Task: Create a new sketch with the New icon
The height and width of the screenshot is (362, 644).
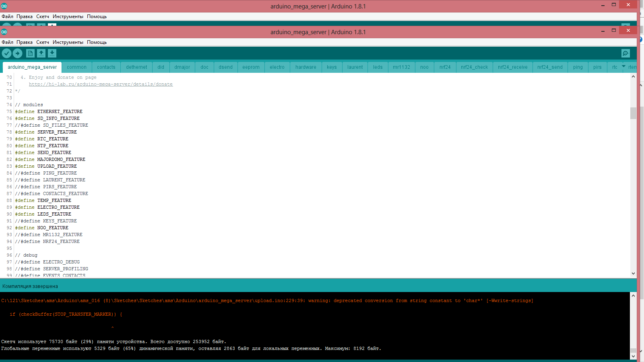Action: pos(30,53)
